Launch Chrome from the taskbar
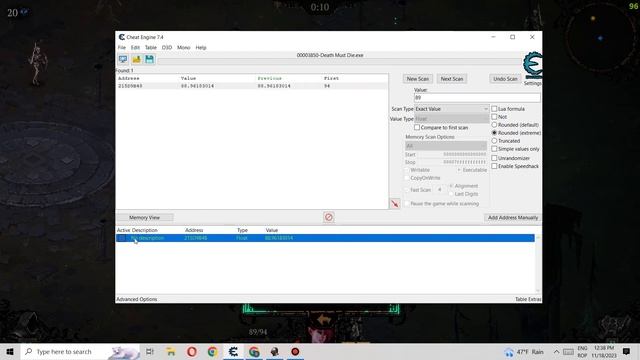Image resolution: width=640 pixels, height=360 pixels. 212,351
